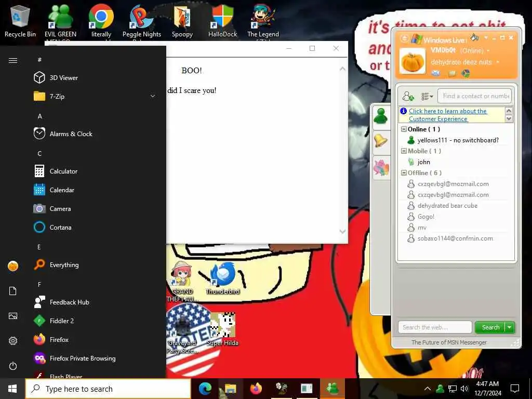Open the VM0b0t online status dropdown arrow
The height and width of the screenshot is (399, 532).
488,50
